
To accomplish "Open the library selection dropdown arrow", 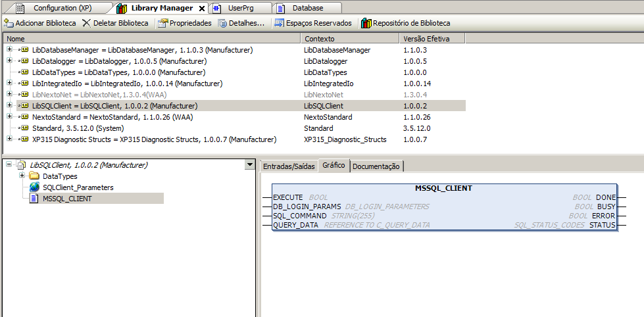I will point(249,165).
